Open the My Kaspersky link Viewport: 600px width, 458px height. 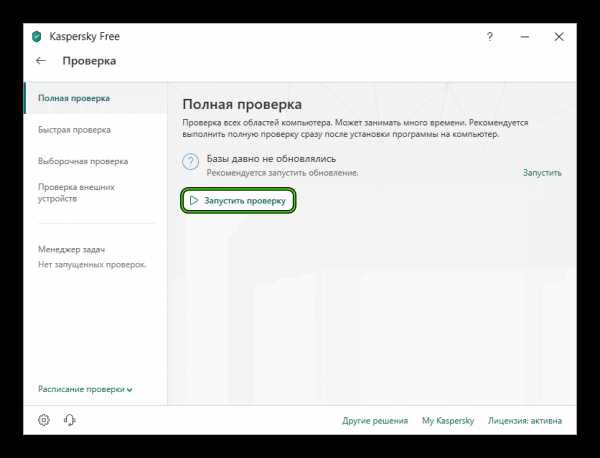448,421
